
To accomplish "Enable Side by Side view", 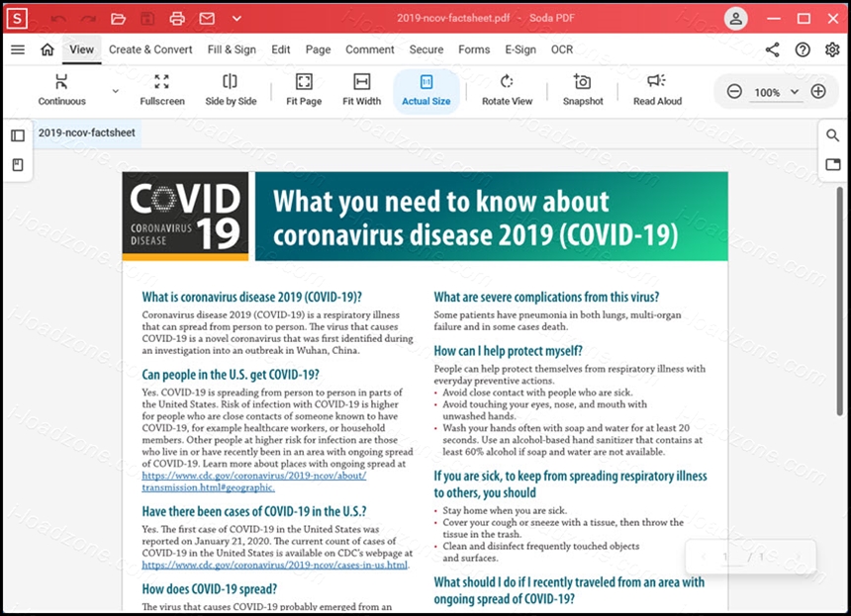I will pos(231,91).
